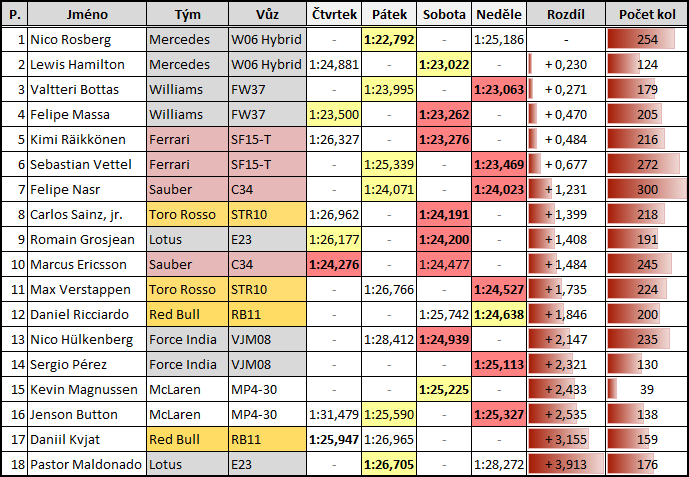This screenshot has height=477, width=689.
Task: Click the Toro Rosso cell in Max Verstappen's row
Action: click(x=187, y=290)
